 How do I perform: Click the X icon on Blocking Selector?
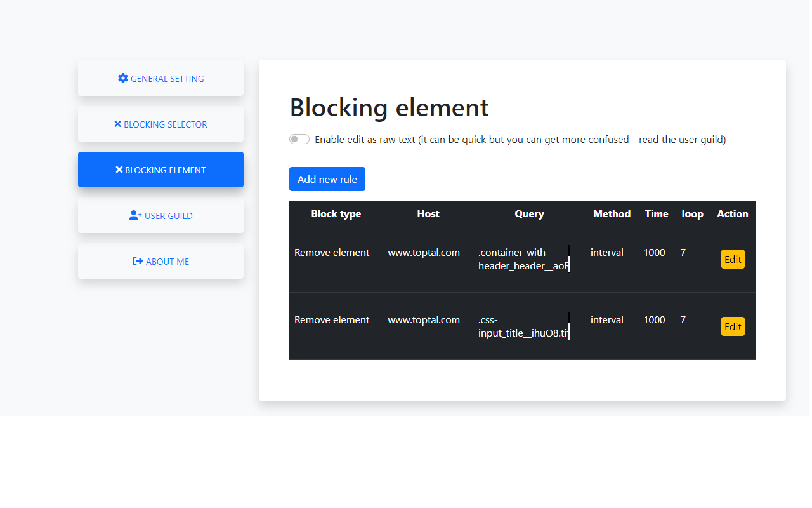point(118,124)
